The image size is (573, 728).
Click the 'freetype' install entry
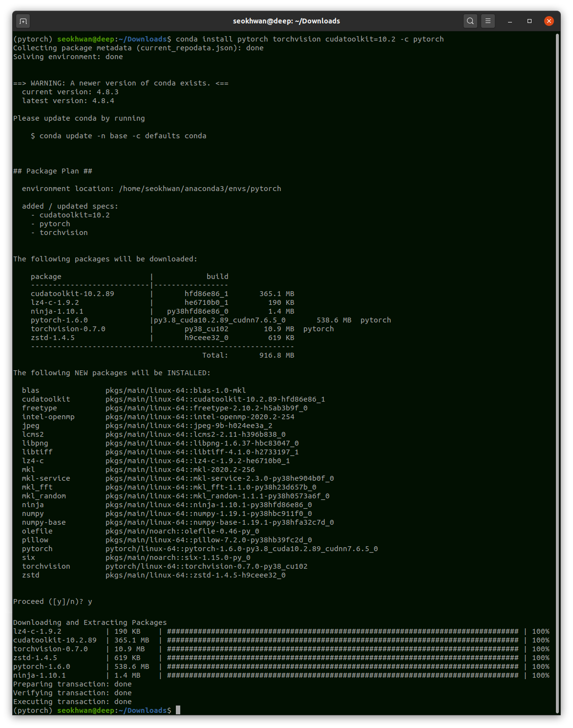[165, 408]
